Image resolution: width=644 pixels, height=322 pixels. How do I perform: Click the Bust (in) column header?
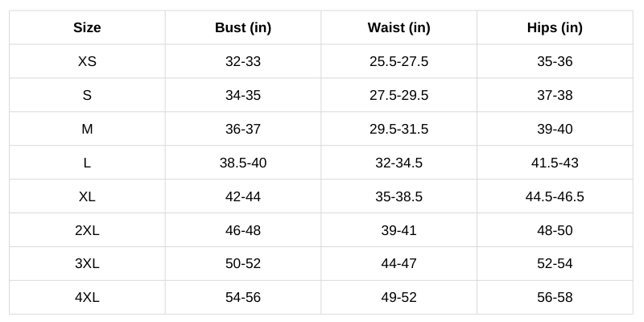[243, 28]
